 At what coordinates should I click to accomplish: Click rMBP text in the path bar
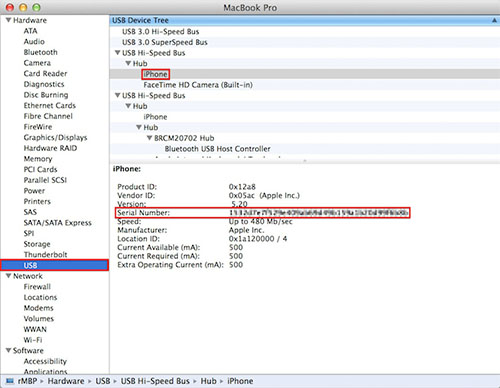click(27, 381)
